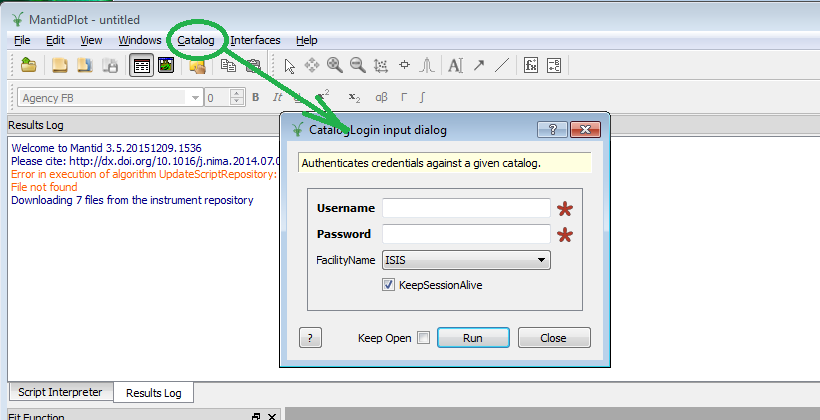Open the File menu
Screen dimensions: 820x420
coord(22,40)
